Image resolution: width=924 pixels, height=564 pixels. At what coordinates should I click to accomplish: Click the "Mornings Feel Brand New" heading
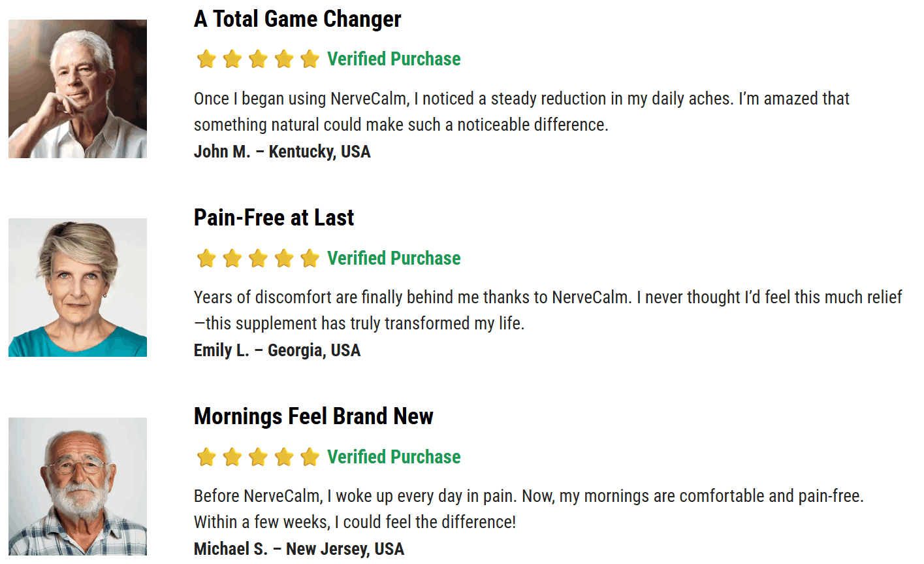(313, 416)
